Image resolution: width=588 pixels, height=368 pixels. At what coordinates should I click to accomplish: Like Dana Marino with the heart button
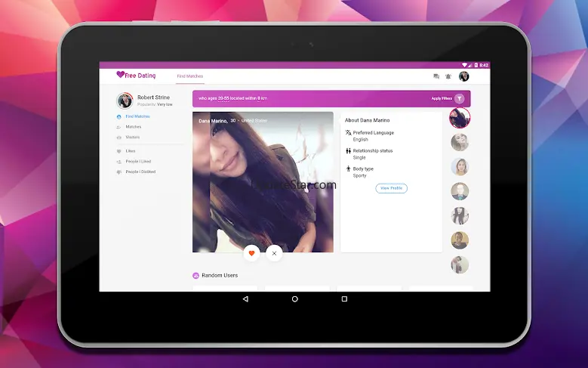tap(251, 253)
